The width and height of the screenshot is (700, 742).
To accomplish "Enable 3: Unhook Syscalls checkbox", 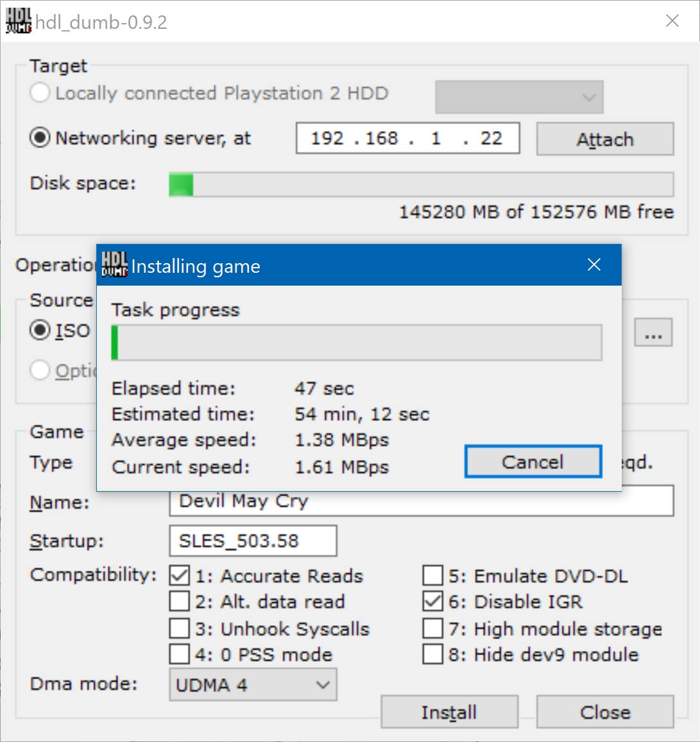I will [x=180, y=628].
